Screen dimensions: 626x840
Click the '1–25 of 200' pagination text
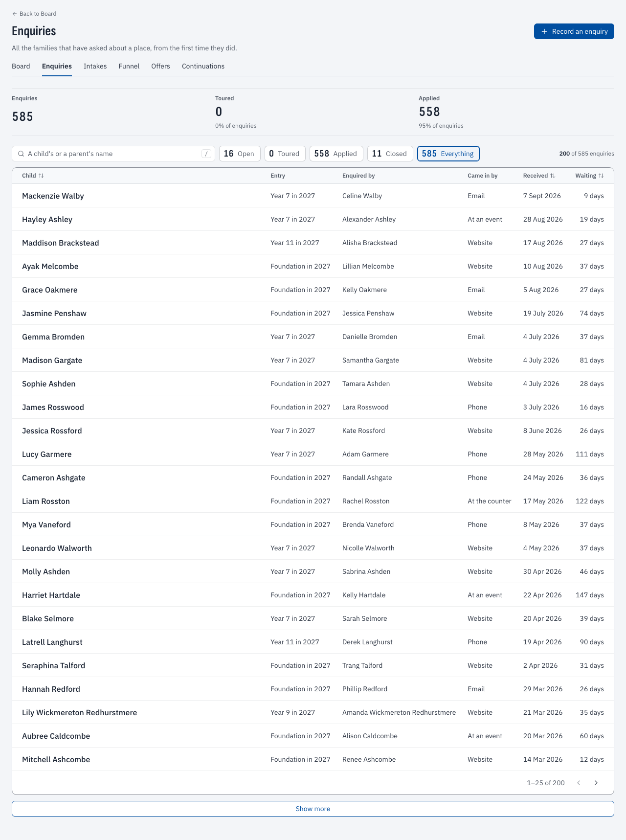546,783
